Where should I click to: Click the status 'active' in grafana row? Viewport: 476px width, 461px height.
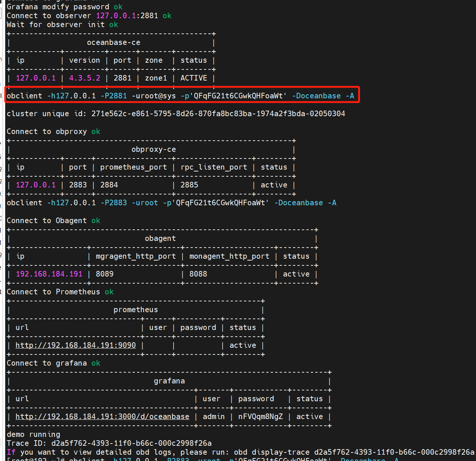(310, 416)
